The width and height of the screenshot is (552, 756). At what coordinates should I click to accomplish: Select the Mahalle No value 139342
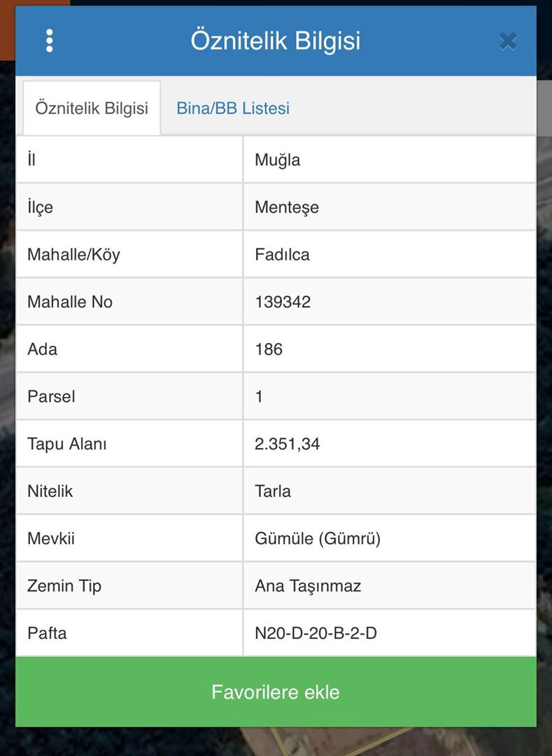(x=283, y=302)
